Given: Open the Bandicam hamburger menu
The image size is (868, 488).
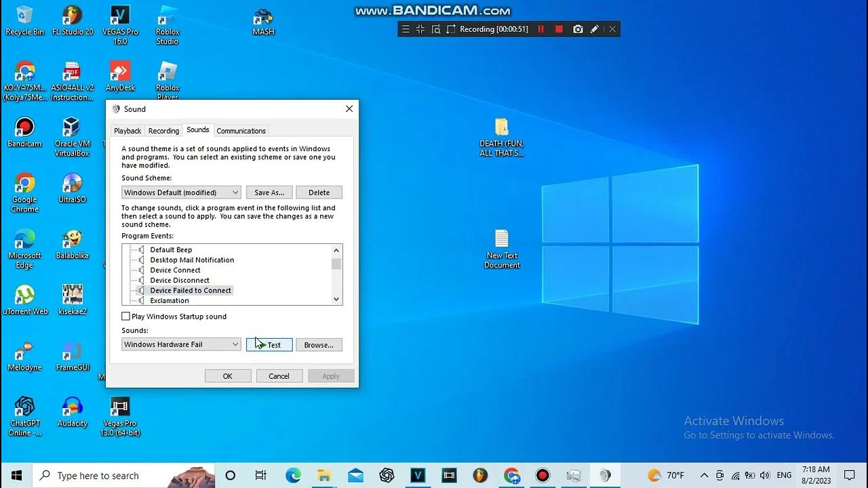Looking at the screenshot, I should pos(405,29).
